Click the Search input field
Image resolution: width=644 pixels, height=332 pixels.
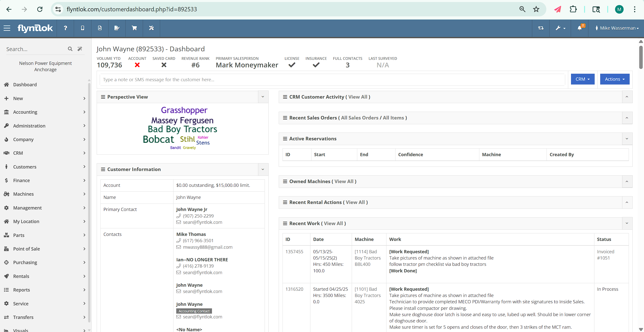tap(35, 49)
